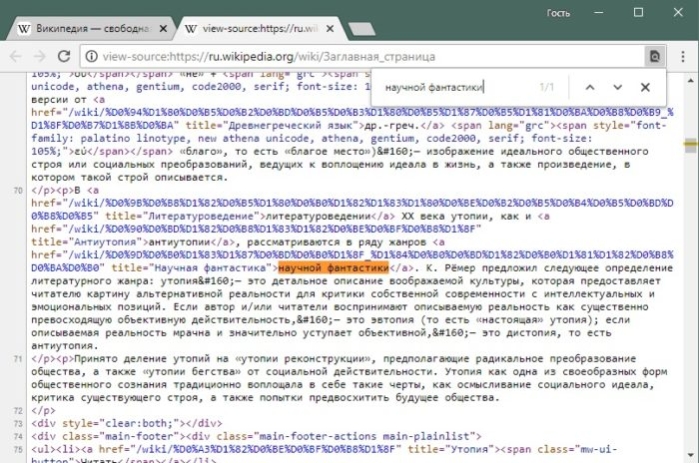Click the Гость profile button
This screenshot has width=699, height=463.
558,13
